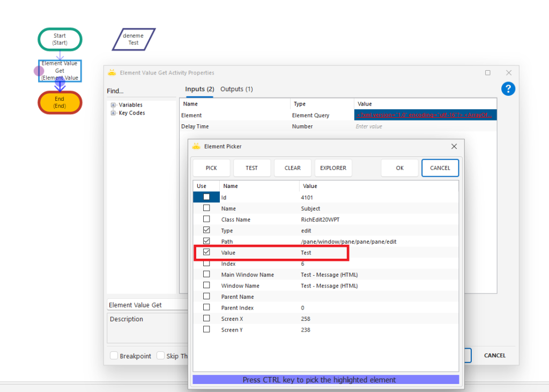
Task: Check the Class Name checkbox
Action: (x=206, y=219)
